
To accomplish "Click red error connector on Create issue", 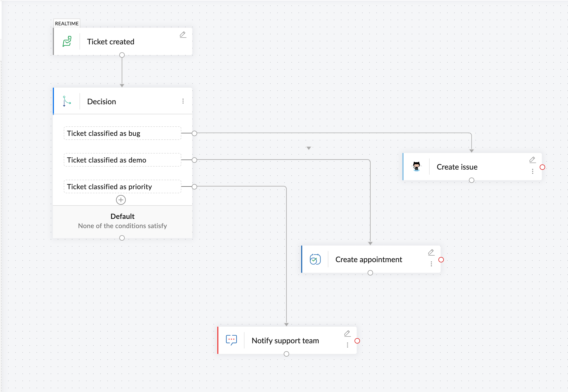I will (x=542, y=167).
